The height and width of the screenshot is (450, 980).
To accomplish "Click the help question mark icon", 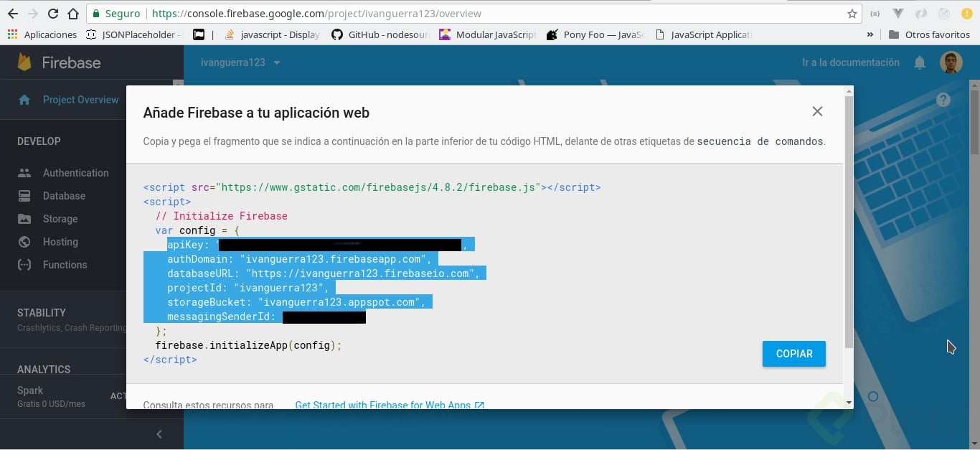I will pyautogui.click(x=943, y=100).
